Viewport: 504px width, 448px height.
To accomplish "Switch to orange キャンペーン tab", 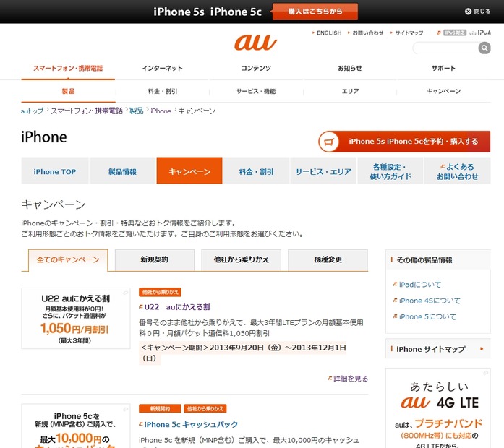I will pos(189,171).
